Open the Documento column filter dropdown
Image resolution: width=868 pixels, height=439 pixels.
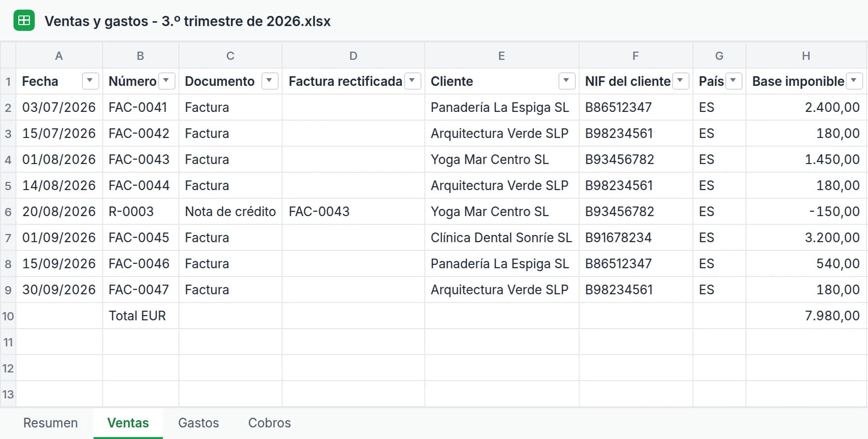pos(270,81)
